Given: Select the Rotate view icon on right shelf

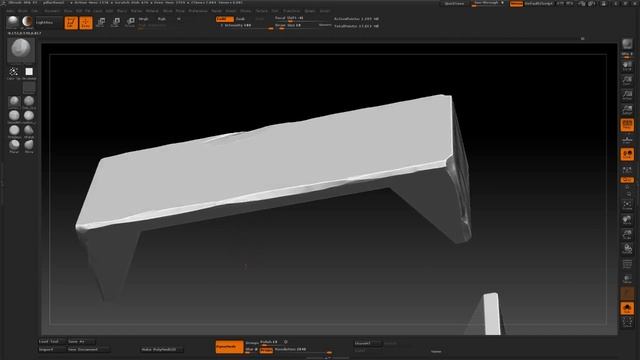Looking at the screenshot, I should tap(627, 249).
